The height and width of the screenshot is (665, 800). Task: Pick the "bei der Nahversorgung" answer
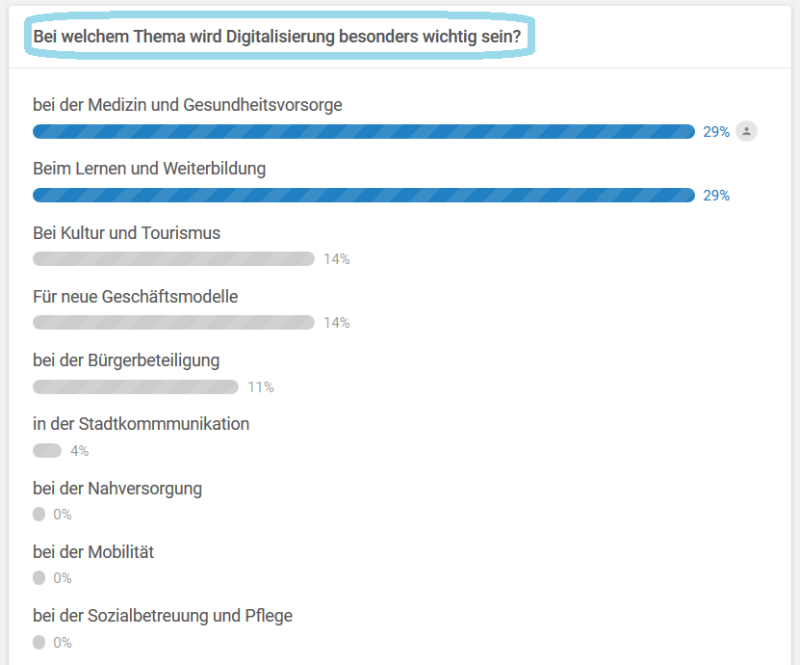click(x=117, y=488)
